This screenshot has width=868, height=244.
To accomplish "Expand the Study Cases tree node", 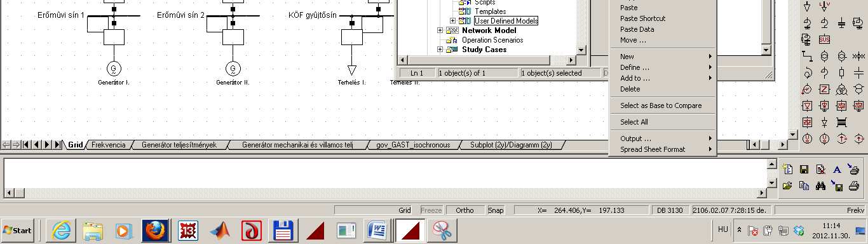I will tap(440, 50).
